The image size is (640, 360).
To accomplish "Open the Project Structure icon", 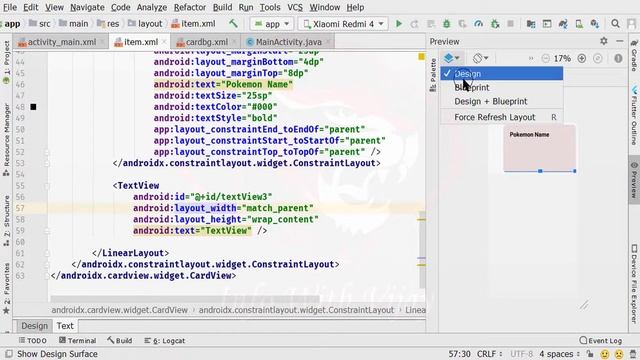I will click(x=531, y=24).
